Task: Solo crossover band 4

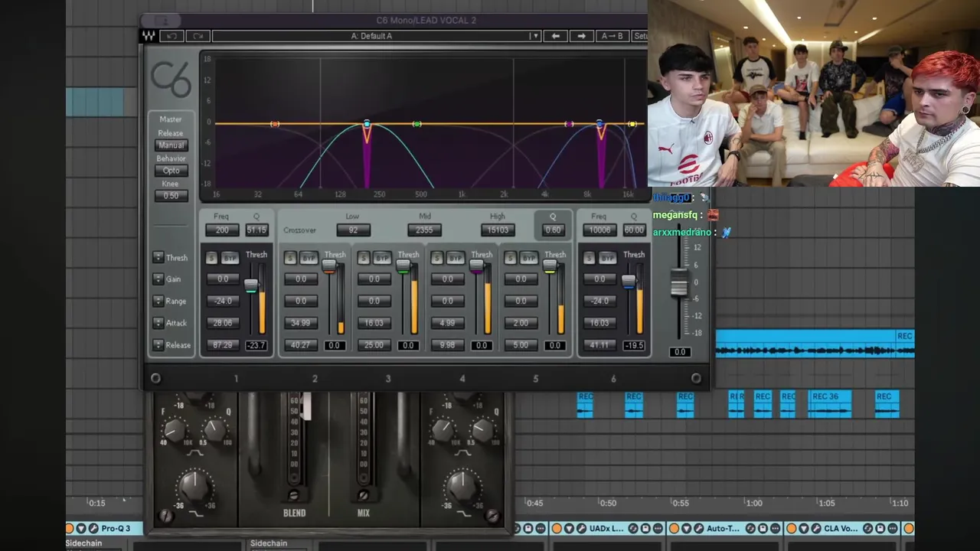Action: [x=437, y=259]
